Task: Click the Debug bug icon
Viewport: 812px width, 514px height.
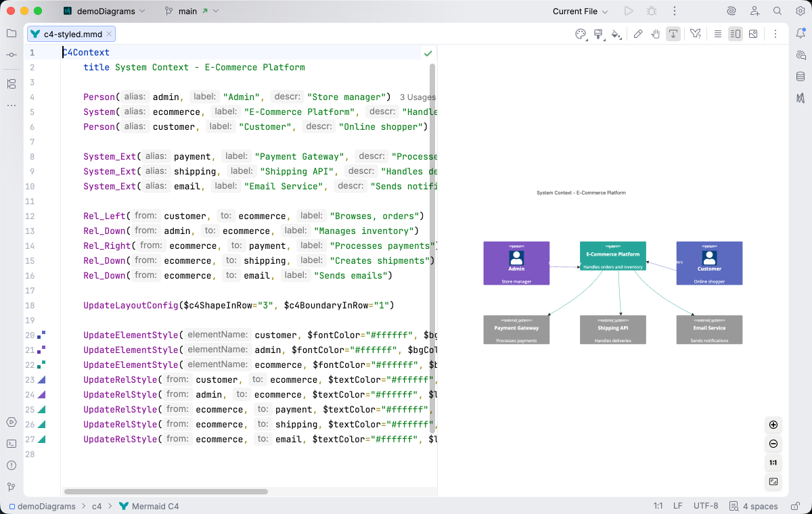Action: [652, 11]
